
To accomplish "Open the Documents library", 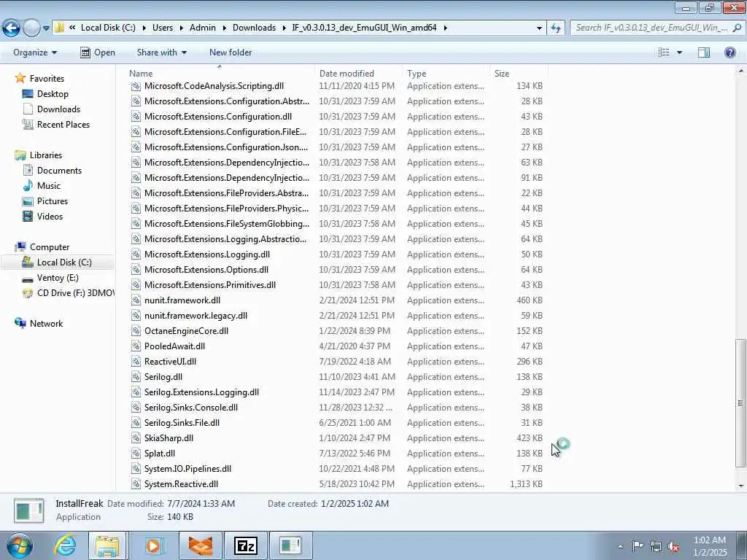I will click(x=59, y=171).
